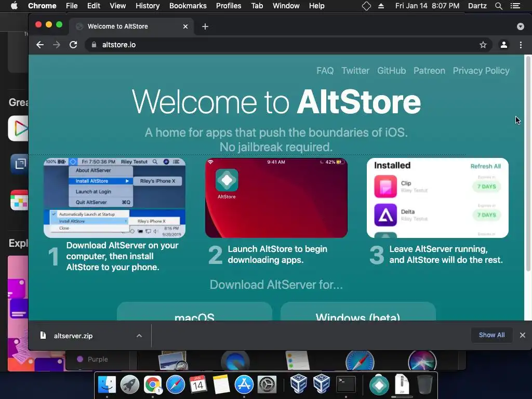Open the Twitter link

pyautogui.click(x=355, y=71)
